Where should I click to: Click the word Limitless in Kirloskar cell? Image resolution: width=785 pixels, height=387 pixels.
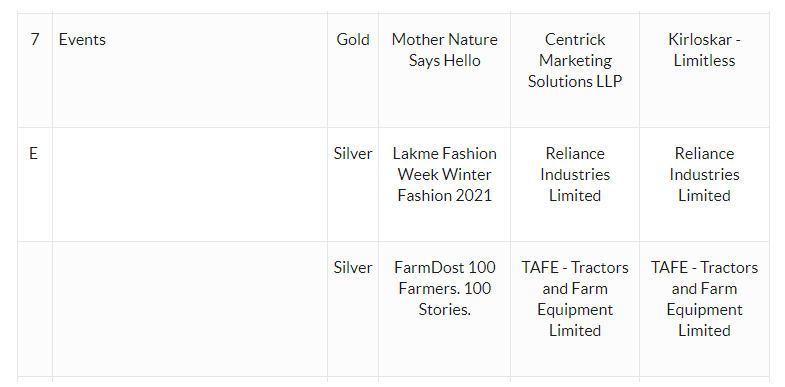(x=704, y=61)
